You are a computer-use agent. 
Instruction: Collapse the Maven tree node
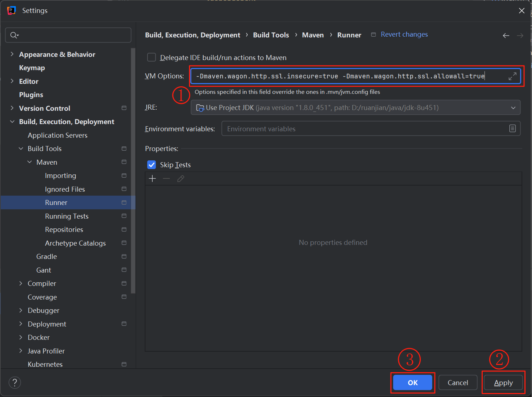click(x=30, y=162)
